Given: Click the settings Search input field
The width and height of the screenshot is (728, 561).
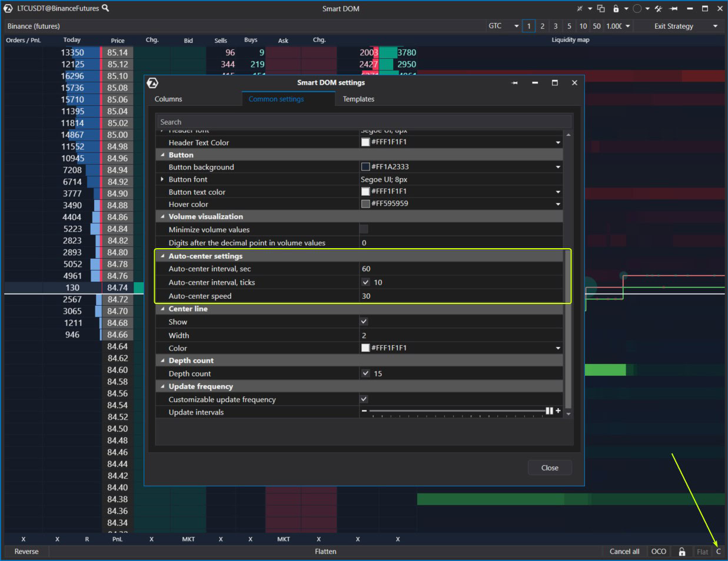Looking at the screenshot, I should tap(362, 121).
